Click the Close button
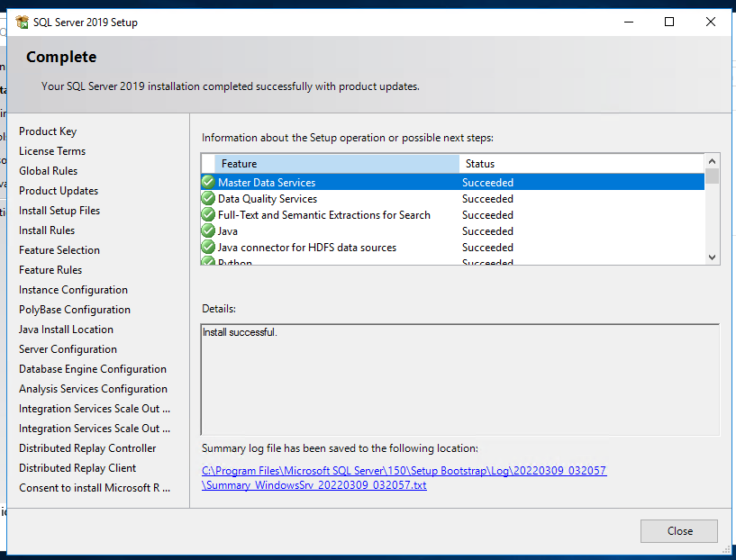736x560 pixels. (678, 531)
